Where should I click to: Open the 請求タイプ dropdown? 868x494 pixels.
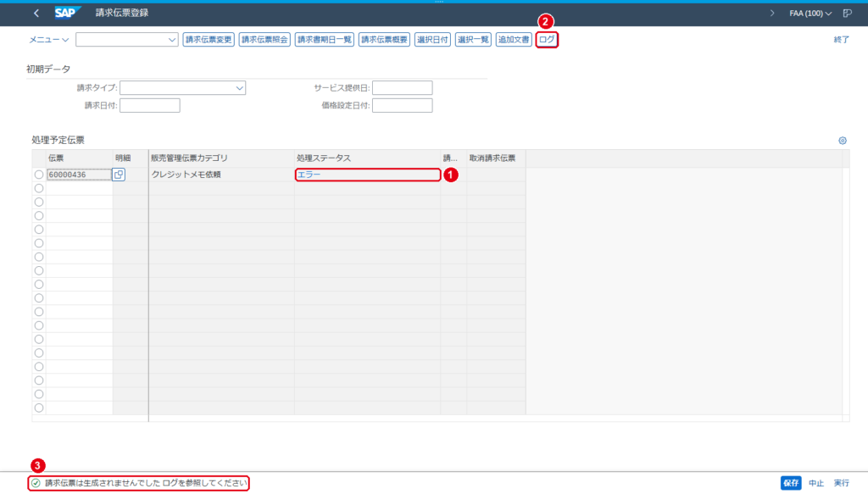(239, 88)
